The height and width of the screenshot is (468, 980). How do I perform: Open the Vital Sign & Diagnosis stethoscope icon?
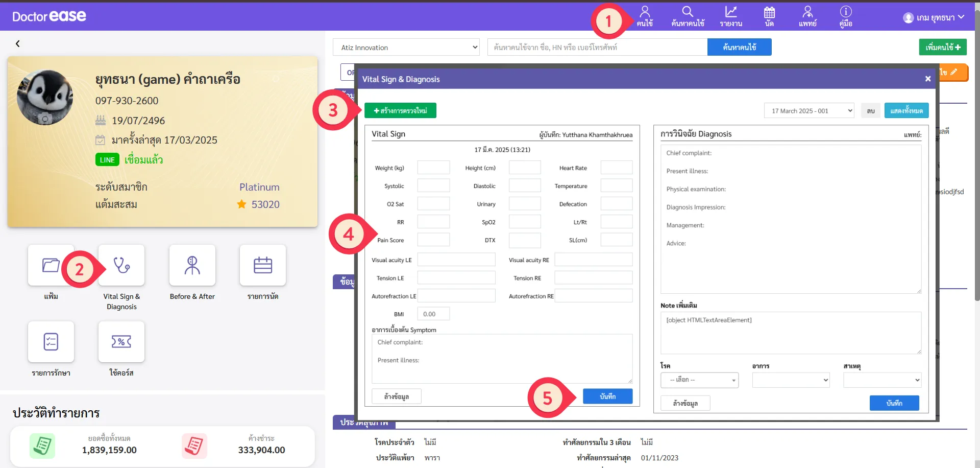[x=121, y=265]
